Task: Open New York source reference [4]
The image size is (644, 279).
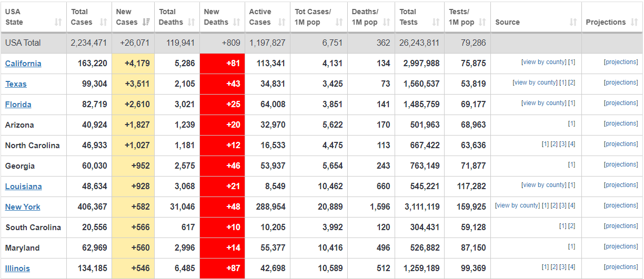Action: (572, 205)
